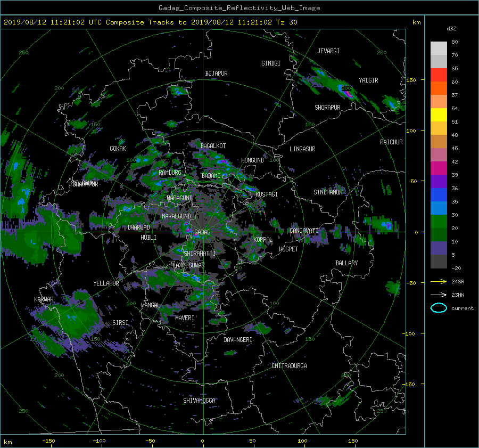The height and width of the screenshot is (448, 479).
Task: Click the 150 tick on right km axis
Action: tap(411, 80)
